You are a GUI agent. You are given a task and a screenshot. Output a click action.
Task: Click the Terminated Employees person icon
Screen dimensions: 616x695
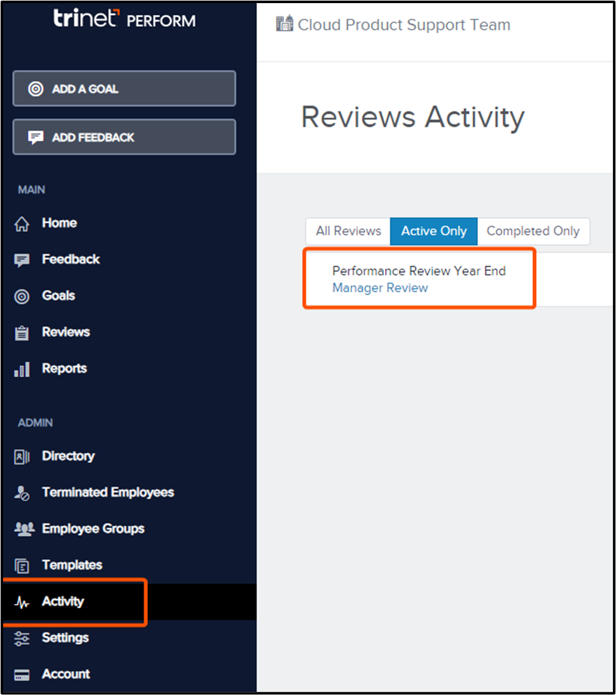click(22, 493)
